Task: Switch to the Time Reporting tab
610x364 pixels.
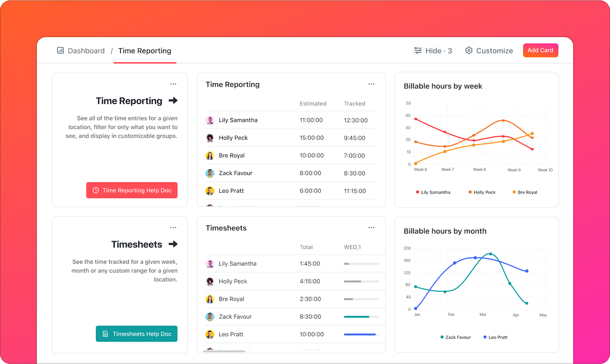Action: (x=144, y=51)
